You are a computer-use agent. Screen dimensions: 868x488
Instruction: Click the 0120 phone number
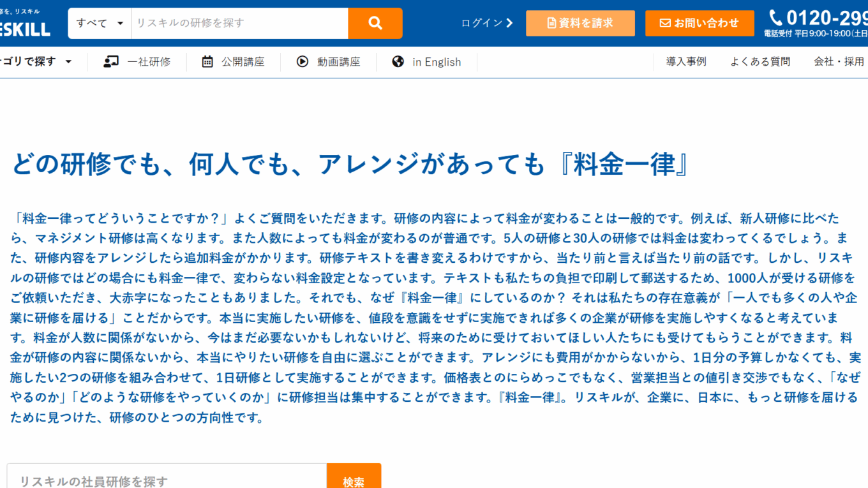click(827, 17)
